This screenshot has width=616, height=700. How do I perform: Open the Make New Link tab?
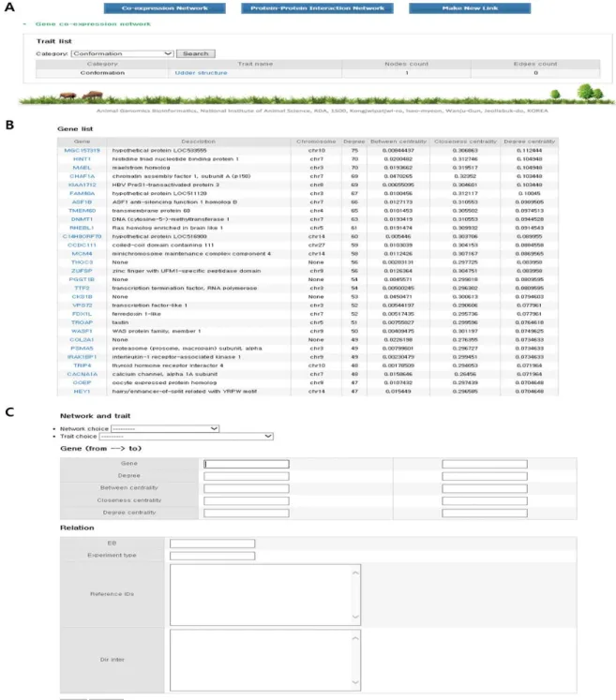coord(470,8)
